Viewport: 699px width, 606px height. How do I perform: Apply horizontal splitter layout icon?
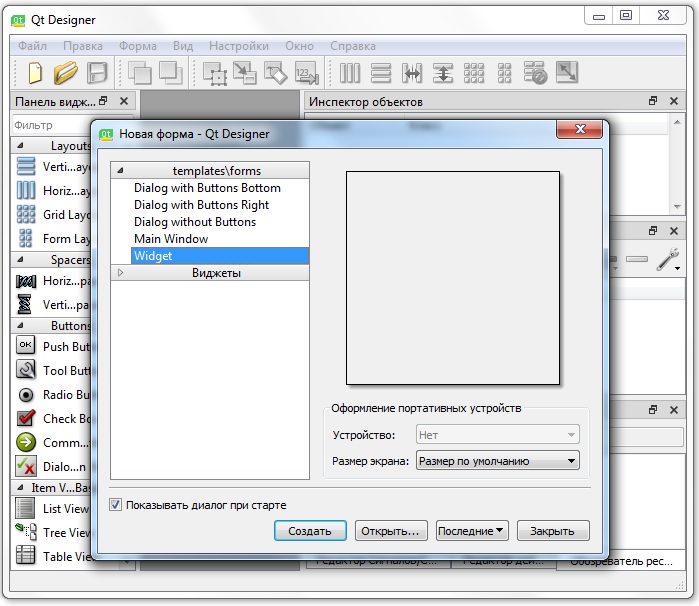(x=412, y=73)
